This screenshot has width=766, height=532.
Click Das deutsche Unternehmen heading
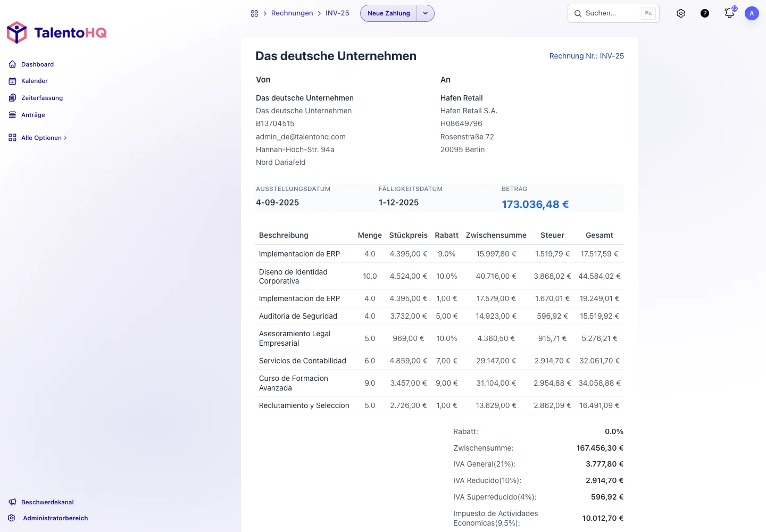[x=336, y=56]
